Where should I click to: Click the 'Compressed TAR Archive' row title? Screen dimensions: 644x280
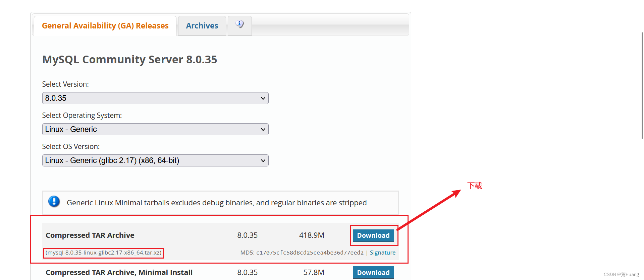click(x=90, y=235)
